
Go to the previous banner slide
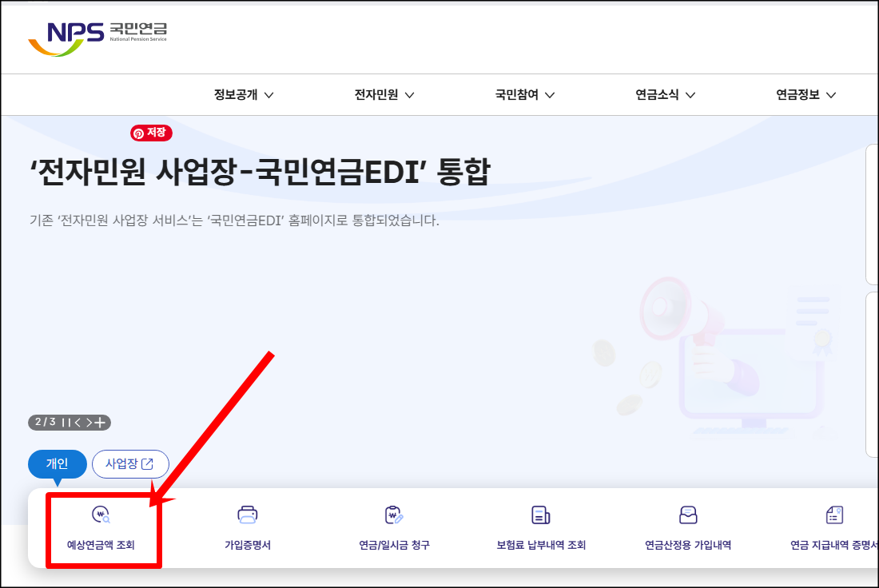coord(78,423)
